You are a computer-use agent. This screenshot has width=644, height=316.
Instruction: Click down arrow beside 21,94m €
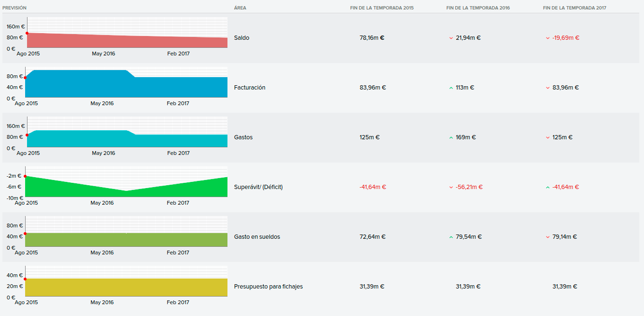pyautogui.click(x=451, y=38)
